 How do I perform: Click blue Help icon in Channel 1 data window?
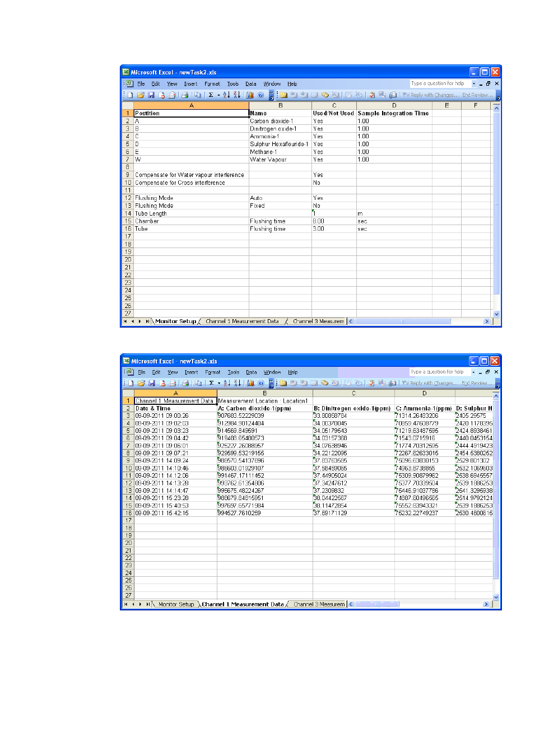pos(261,384)
